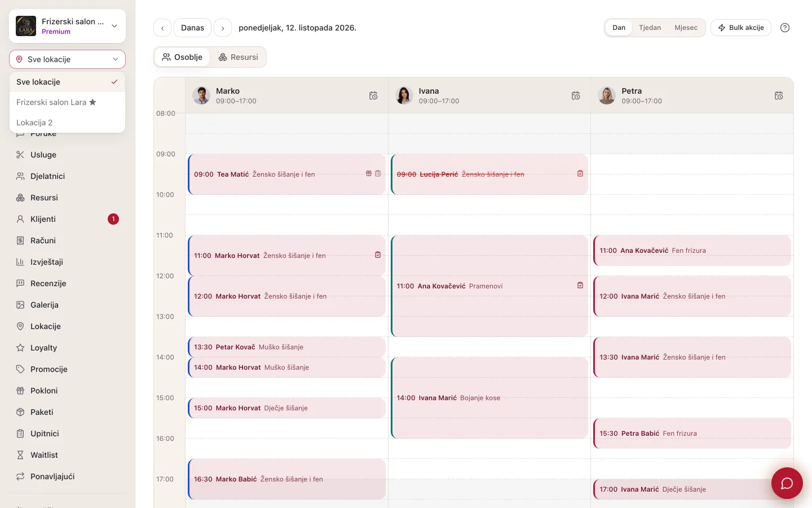Switch to the Resursi tab
812x508 pixels.
click(x=238, y=57)
